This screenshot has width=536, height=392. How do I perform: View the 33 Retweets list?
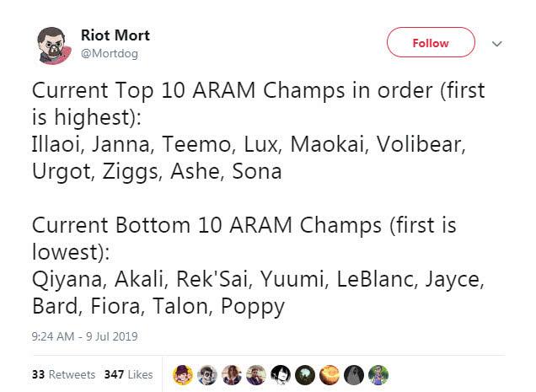(x=63, y=374)
